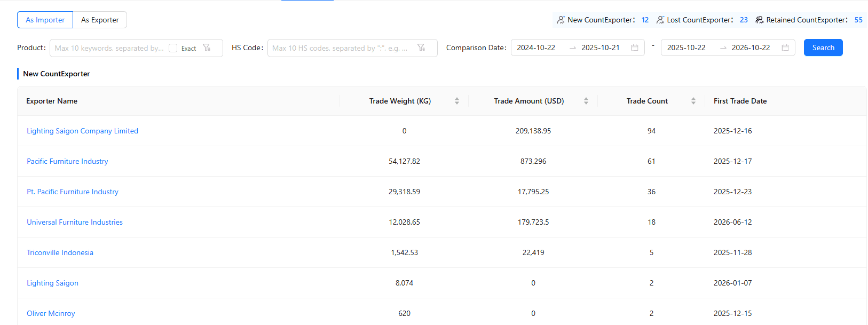This screenshot has width=868, height=325.
Task: Open the Triconville Indonesia exporter link
Action: [x=60, y=252]
